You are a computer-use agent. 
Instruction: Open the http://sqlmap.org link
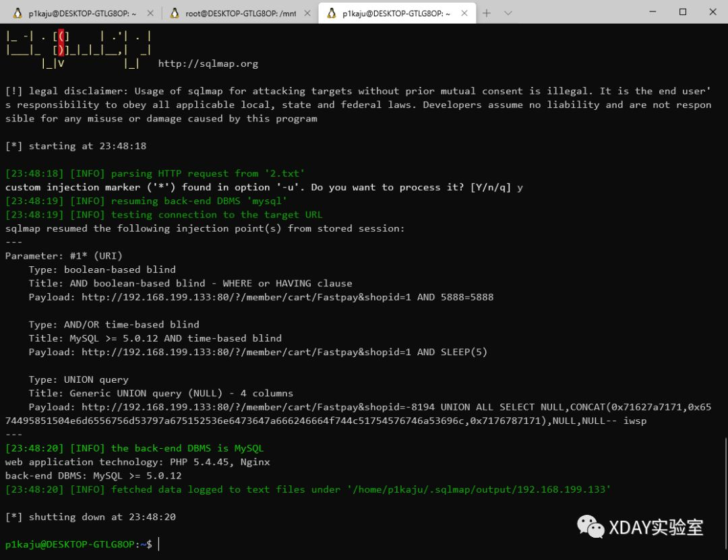click(208, 63)
